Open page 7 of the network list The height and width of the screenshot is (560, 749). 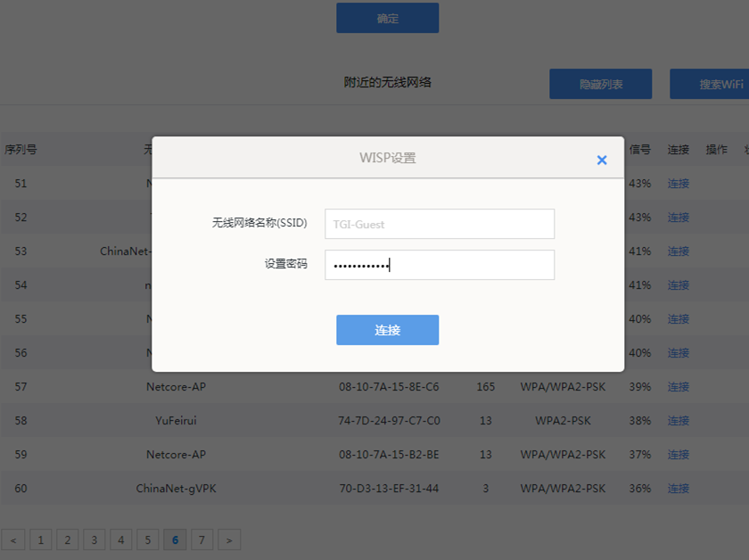[202, 539]
